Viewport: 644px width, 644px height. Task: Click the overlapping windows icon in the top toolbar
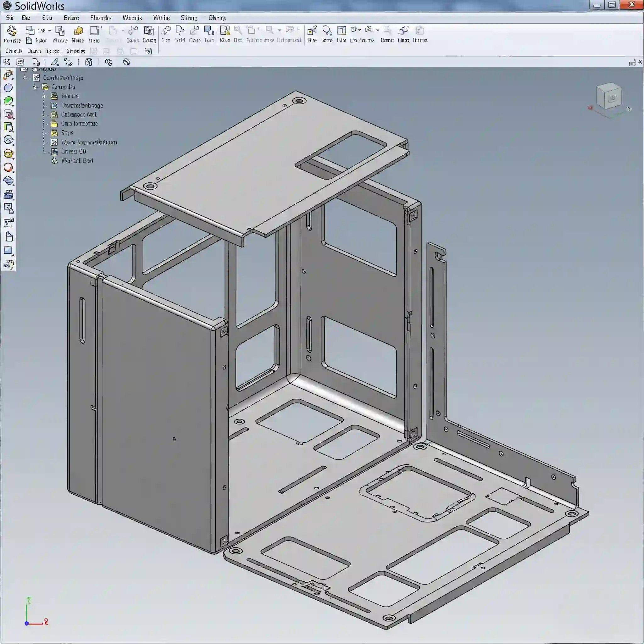click(30, 31)
